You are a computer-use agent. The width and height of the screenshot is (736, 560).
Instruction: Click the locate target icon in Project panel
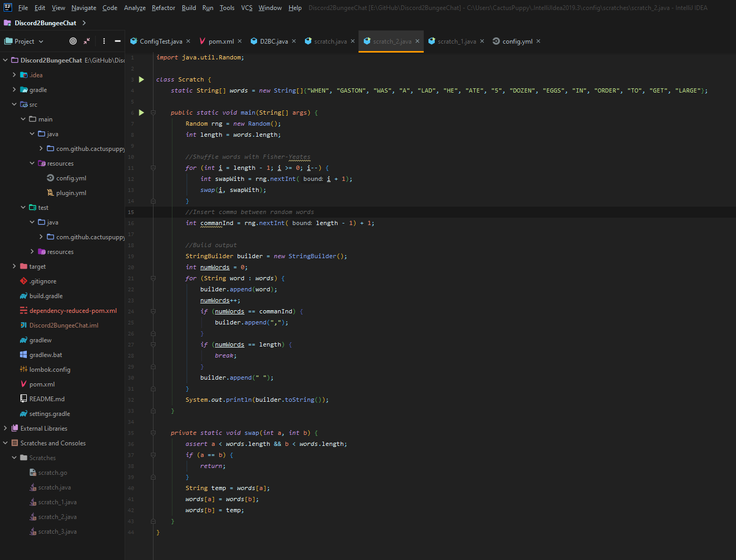[x=73, y=41]
